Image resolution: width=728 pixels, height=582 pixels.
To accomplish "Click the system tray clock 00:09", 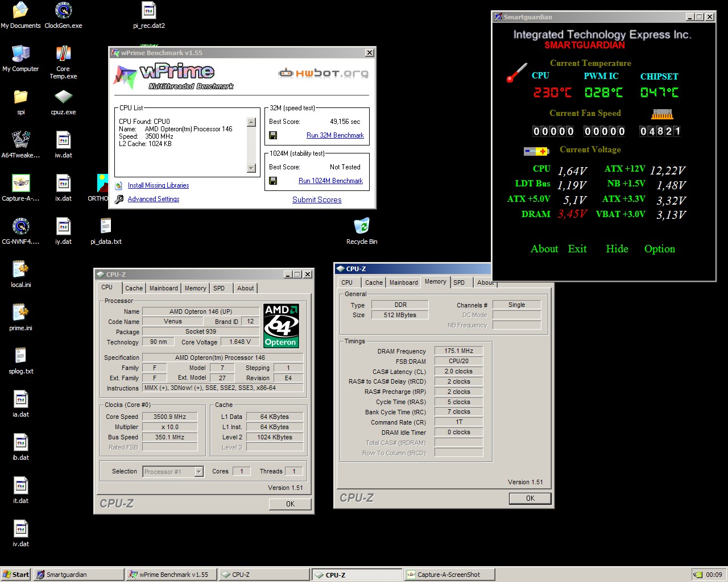I will (714, 575).
